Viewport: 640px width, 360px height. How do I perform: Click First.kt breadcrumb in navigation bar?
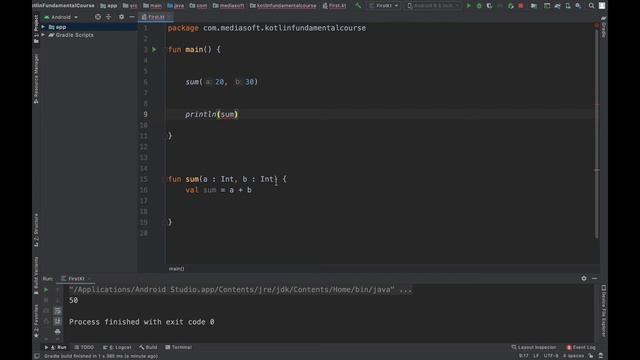pos(334,6)
